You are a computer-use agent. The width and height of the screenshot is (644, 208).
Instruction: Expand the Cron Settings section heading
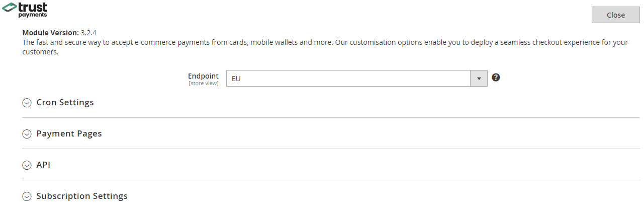point(65,103)
